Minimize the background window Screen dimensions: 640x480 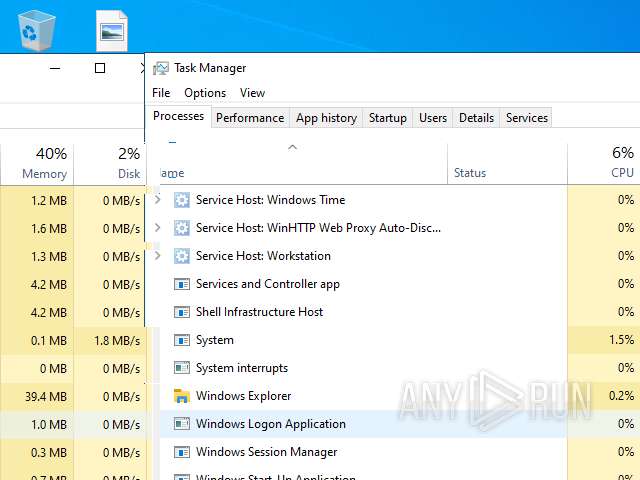55,68
